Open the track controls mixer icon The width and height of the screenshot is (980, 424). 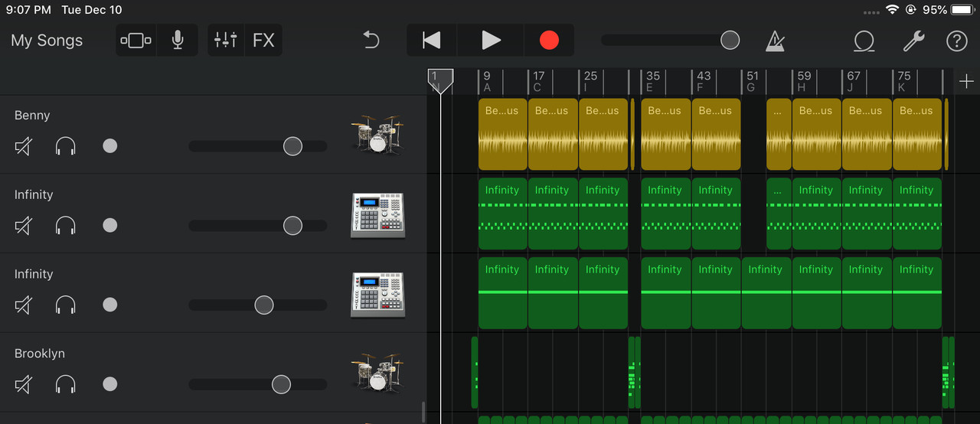coord(225,41)
